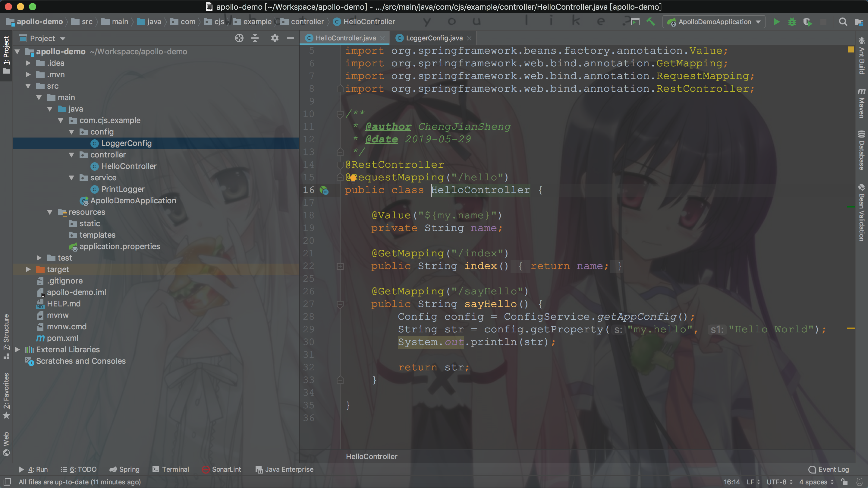Screen dimensions: 868x488
Task: Collapse all in Project panel
Action: [255, 38]
